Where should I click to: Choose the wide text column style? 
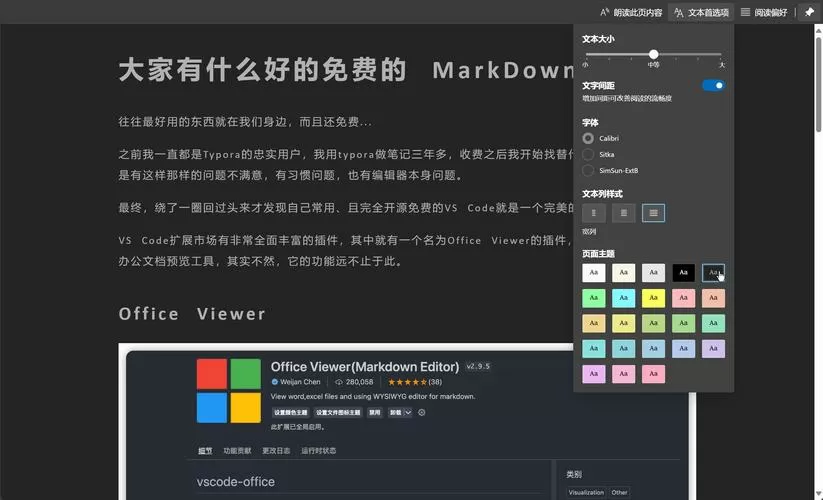[653, 213]
